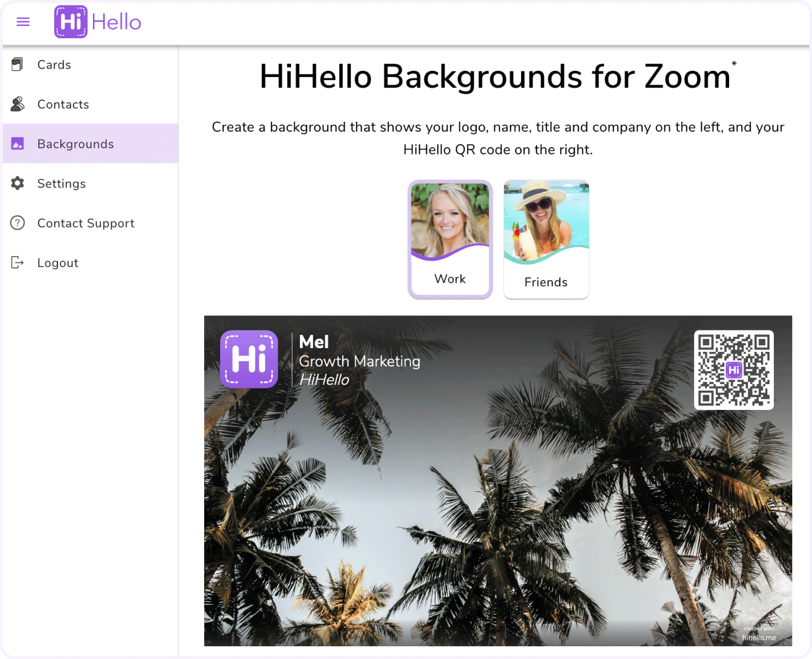Open Contact Support in sidebar
This screenshot has height=659, width=812.
click(x=91, y=223)
